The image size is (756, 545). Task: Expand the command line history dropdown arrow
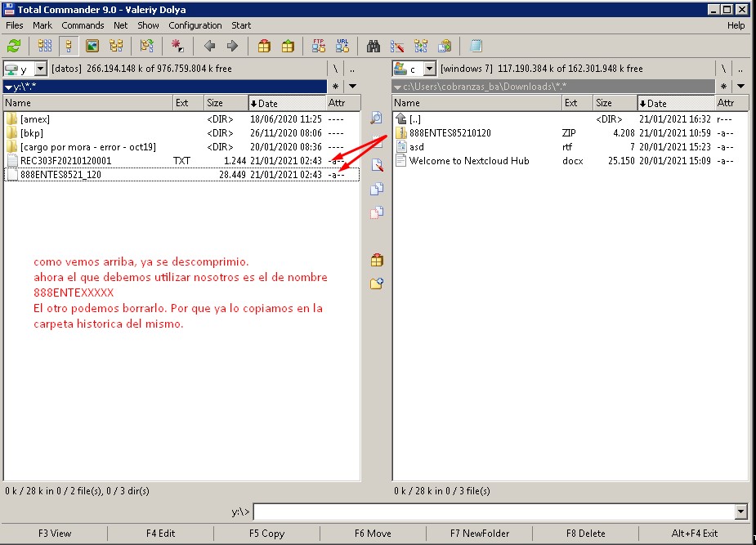tap(740, 512)
